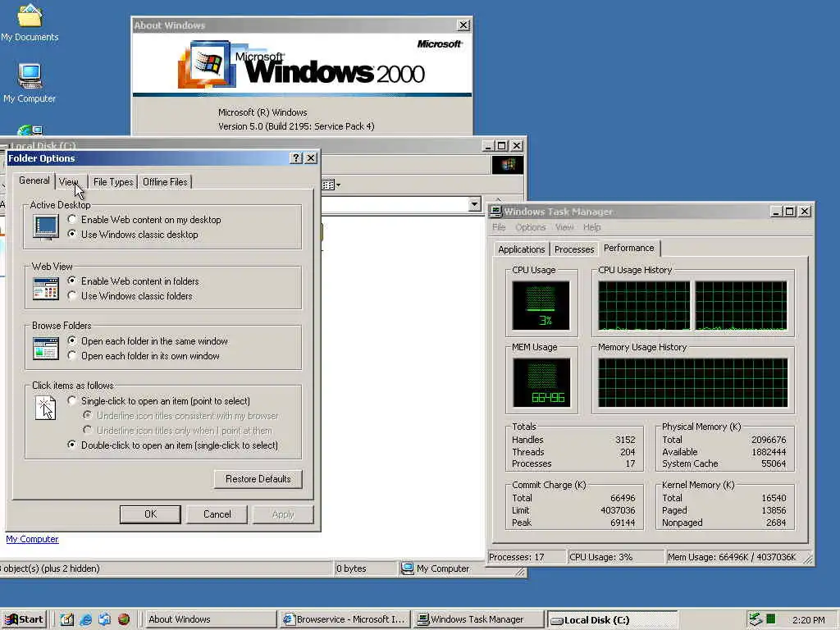Open the Start menu
The width and height of the screenshot is (840, 630).
pos(24,619)
